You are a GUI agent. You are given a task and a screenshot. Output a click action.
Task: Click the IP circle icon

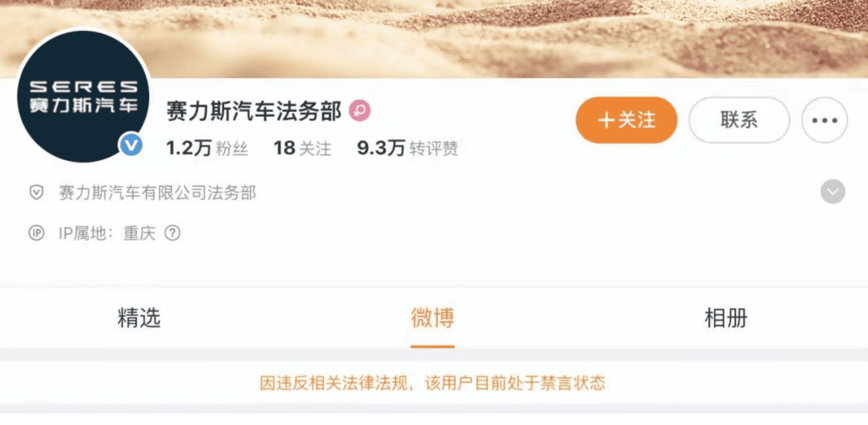[36, 233]
